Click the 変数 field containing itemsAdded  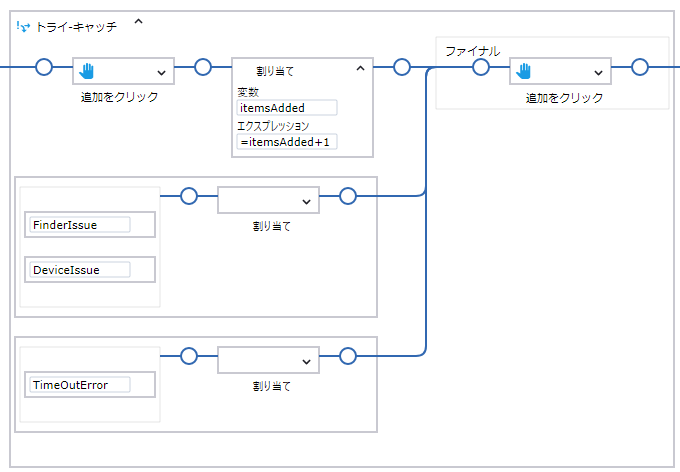pyautogui.click(x=286, y=108)
